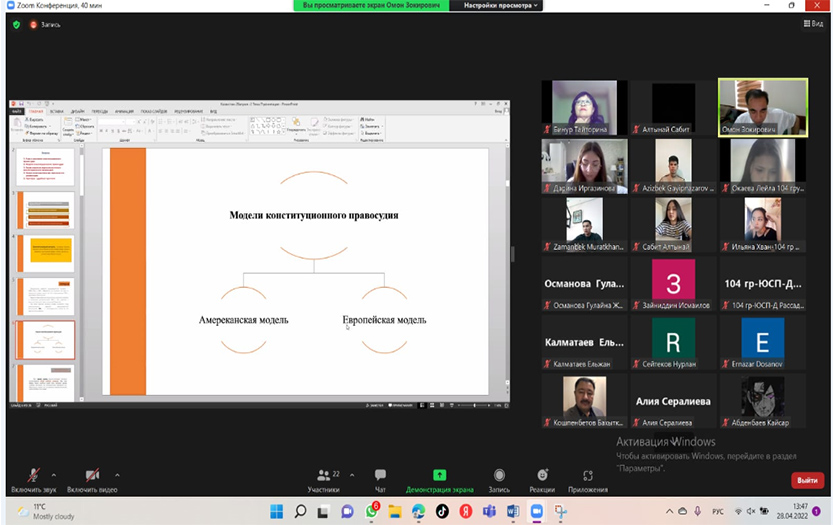This screenshot has height=525, width=833.
Task: Turn on camera with Включить видео
Action: pyautogui.click(x=92, y=478)
